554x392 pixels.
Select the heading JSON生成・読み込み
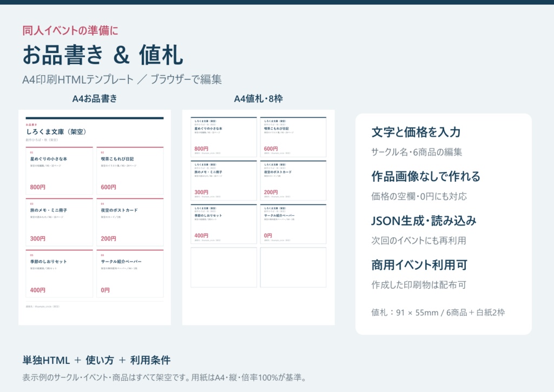(424, 221)
